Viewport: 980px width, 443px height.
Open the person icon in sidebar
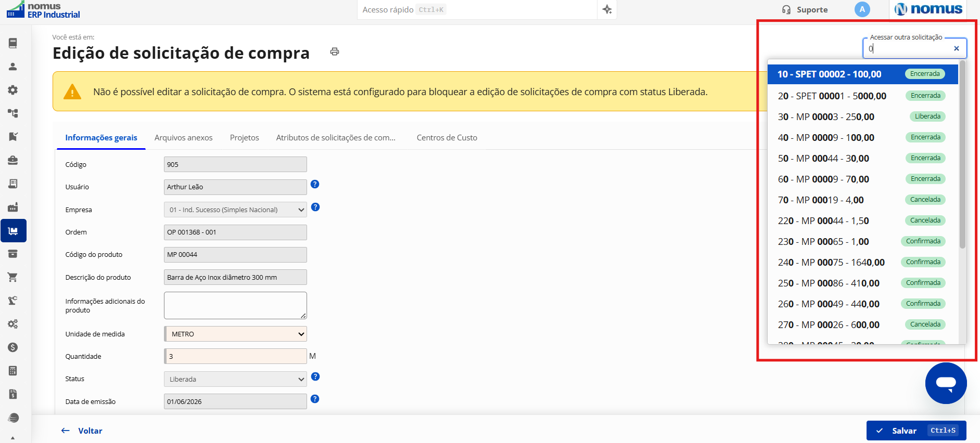point(13,67)
